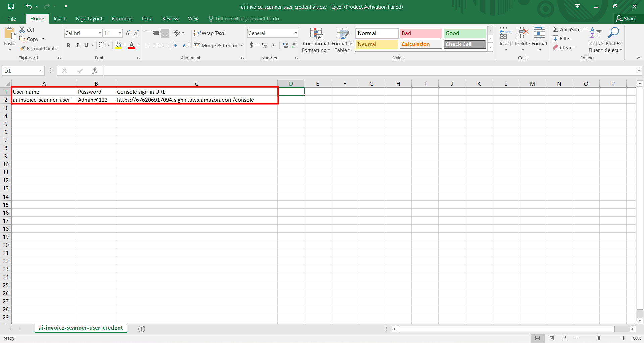Select cell B2 containing Admin@123
The height and width of the screenshot is (343, 644).
coord(96,100)
